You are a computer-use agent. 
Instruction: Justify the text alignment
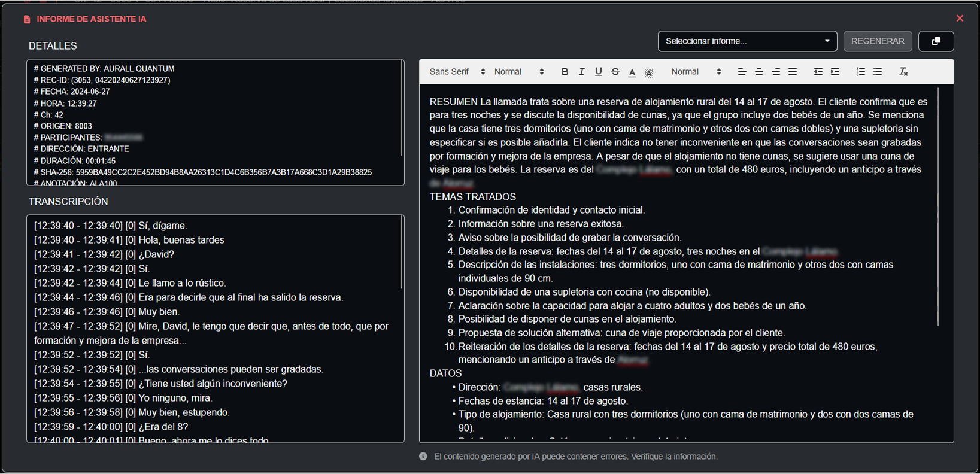point(793,72)
